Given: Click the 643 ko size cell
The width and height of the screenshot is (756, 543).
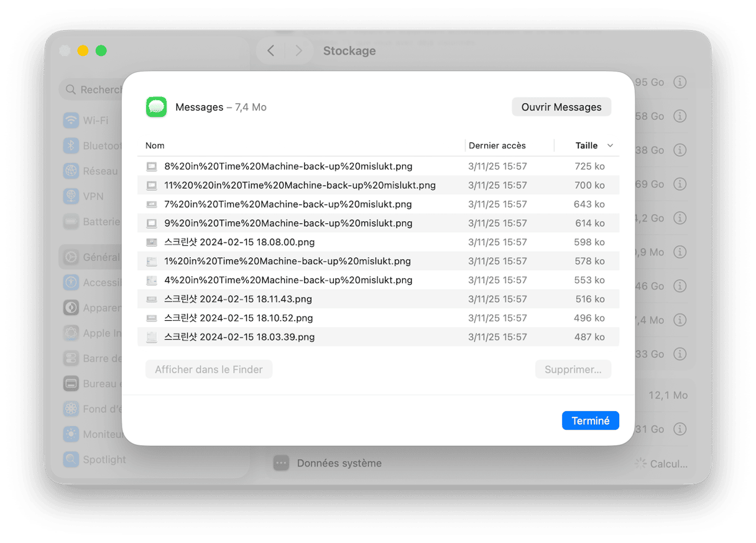Looking at the screenshot, I should click(x=589, y=205).
